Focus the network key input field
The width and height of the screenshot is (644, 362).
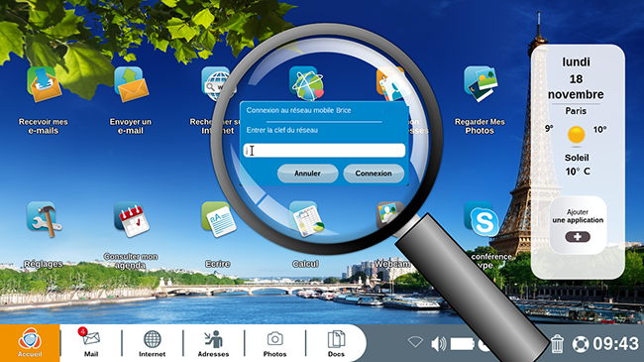(324, 151)
